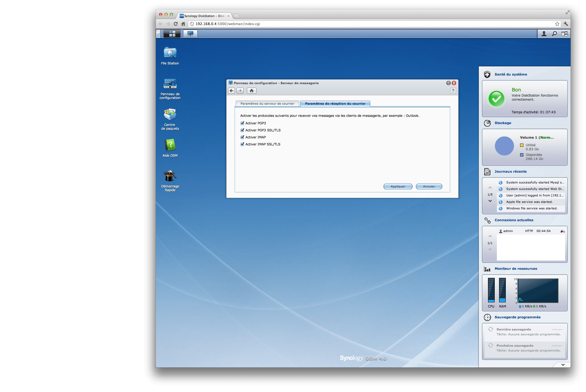Expand widget panel with bottom chevron
Screen dimensions: 586x392
[x=563, y=364]
